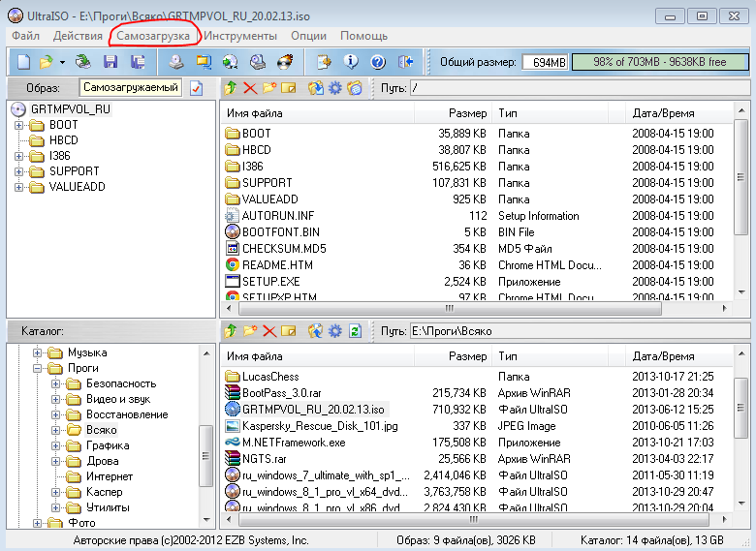Expand the Музыка folder in the catalog tree
Screen dimensions: 756x551
coord(37,353)
